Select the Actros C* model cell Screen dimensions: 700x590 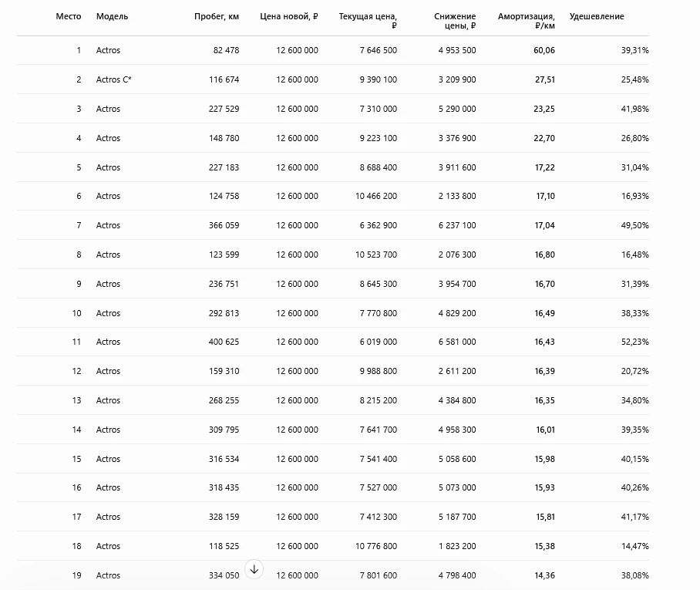coord(114,79)
